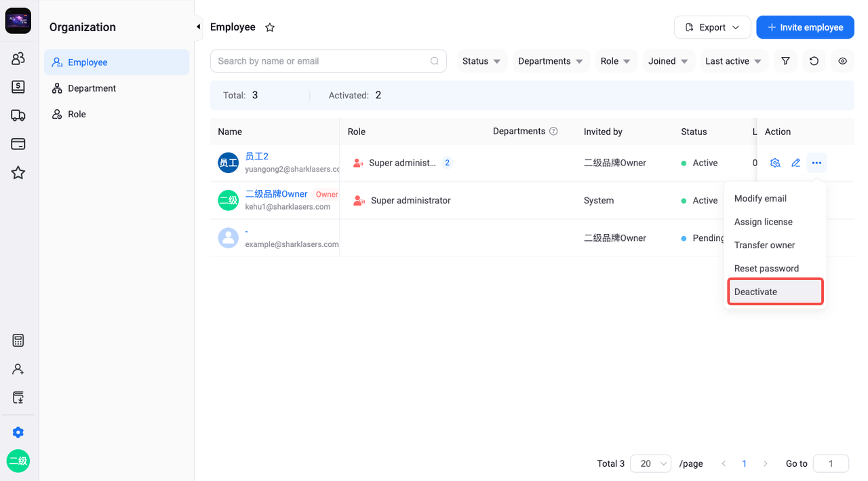Select page 1 in pagination

pos(745,463)
